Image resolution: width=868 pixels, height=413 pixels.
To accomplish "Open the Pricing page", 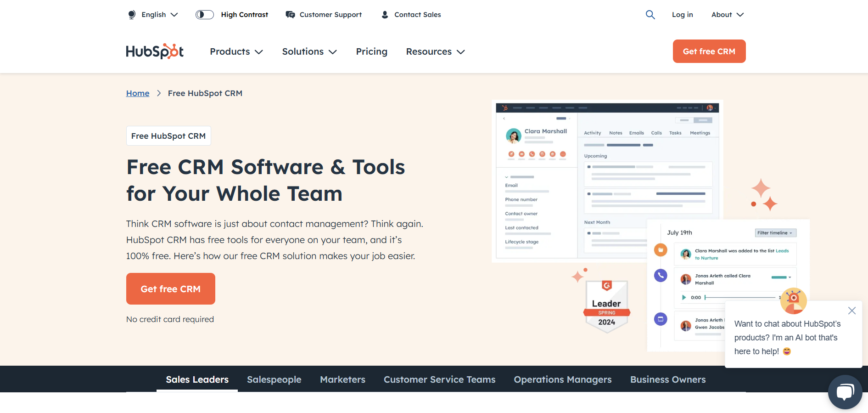I will 372,51.
